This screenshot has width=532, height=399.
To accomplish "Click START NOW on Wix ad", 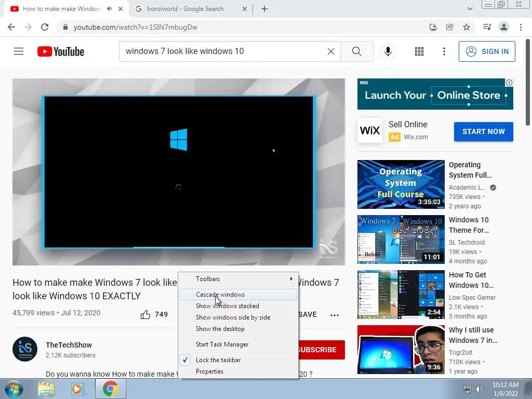I will click(x=484, y=131).
